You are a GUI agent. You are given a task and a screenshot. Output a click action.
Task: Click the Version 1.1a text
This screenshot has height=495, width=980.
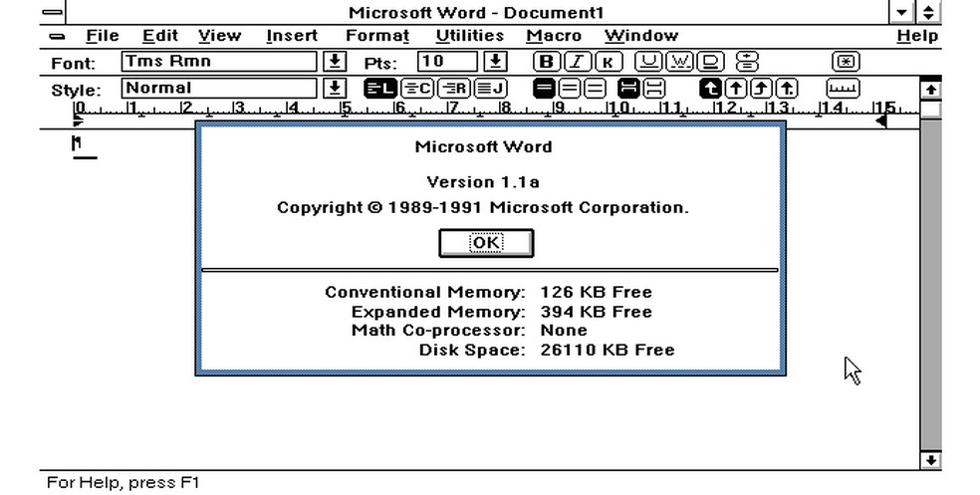(482, 182)
